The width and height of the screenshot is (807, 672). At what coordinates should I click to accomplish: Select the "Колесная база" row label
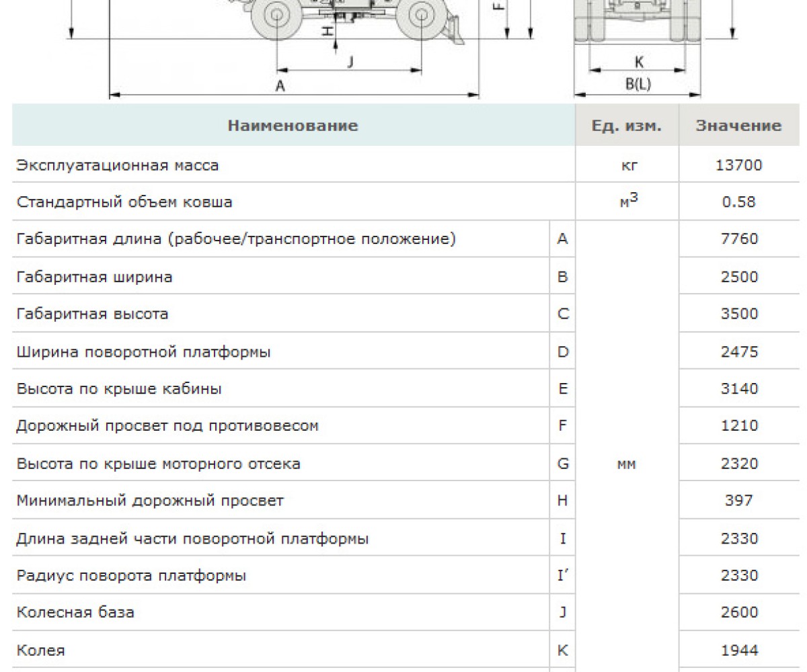click(x=75, y=613)
